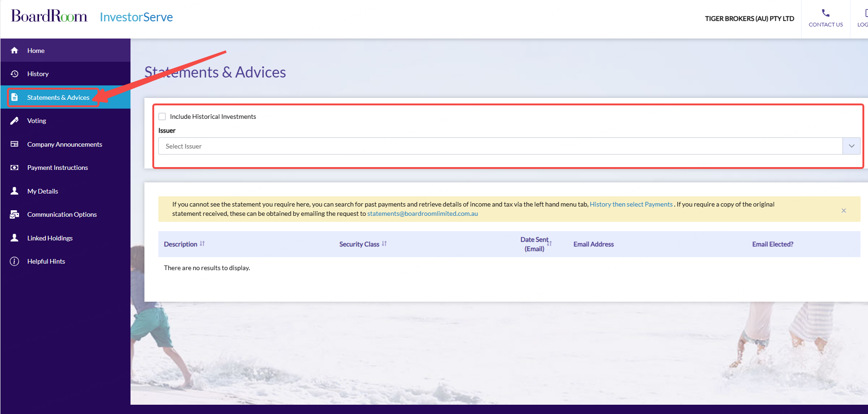Click the Communication Options icon

(x=14, y=214)
